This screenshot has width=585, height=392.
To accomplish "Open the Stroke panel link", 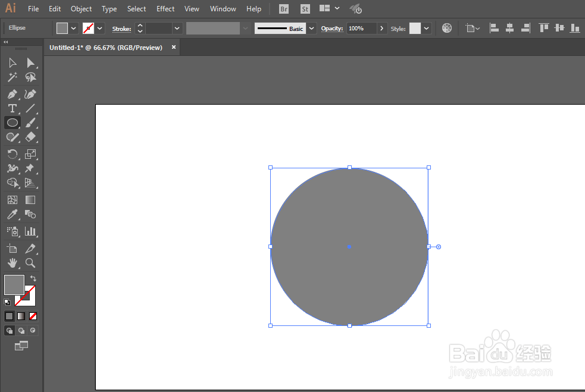I will (x=121, y=29).
